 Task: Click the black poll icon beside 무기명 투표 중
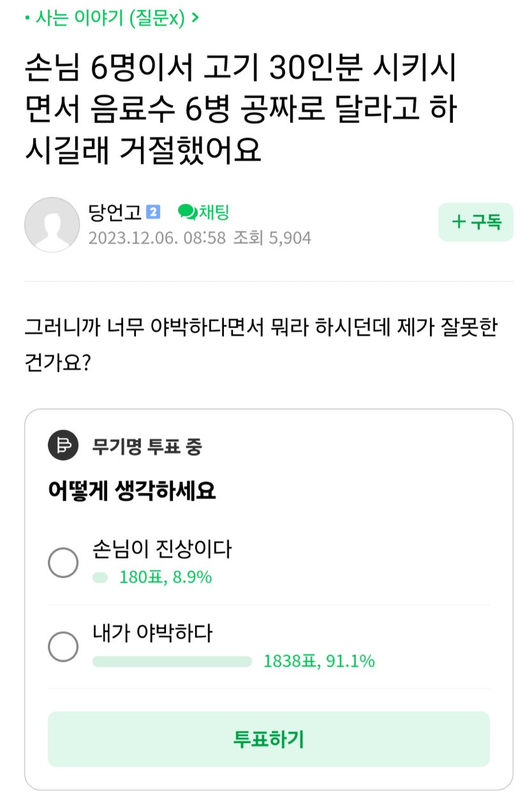tap(63, 446)
